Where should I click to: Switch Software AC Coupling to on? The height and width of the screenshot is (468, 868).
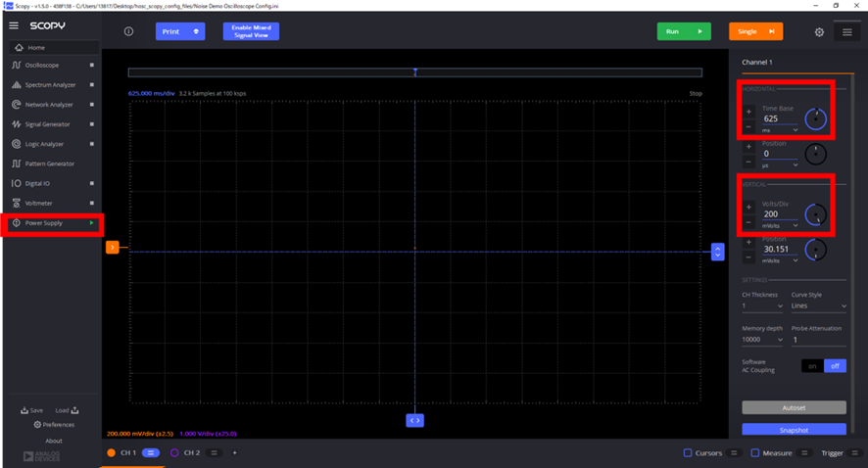pyautogui.click(x=812, y=366)
